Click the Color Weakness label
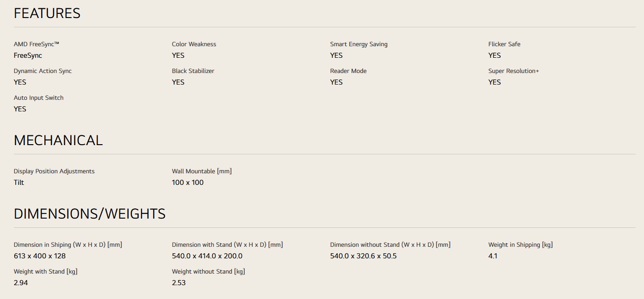Viewport: 644px width, 299px height. (x=194, y=44)
